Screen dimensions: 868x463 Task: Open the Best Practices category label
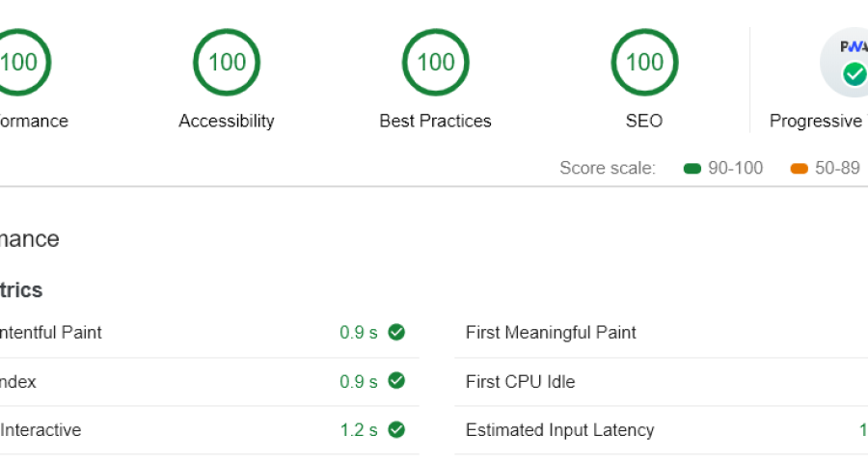(435, 122)
